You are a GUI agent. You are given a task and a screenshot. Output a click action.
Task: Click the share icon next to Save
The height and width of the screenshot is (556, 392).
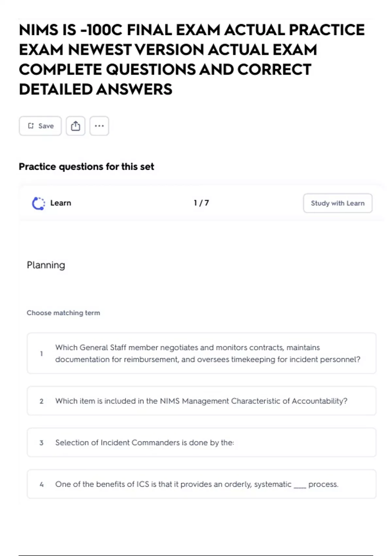tap(75, 126)
